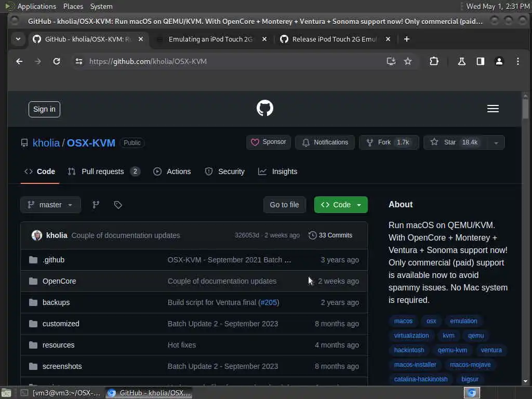Open the browser side panel

[x=480, y=61]
